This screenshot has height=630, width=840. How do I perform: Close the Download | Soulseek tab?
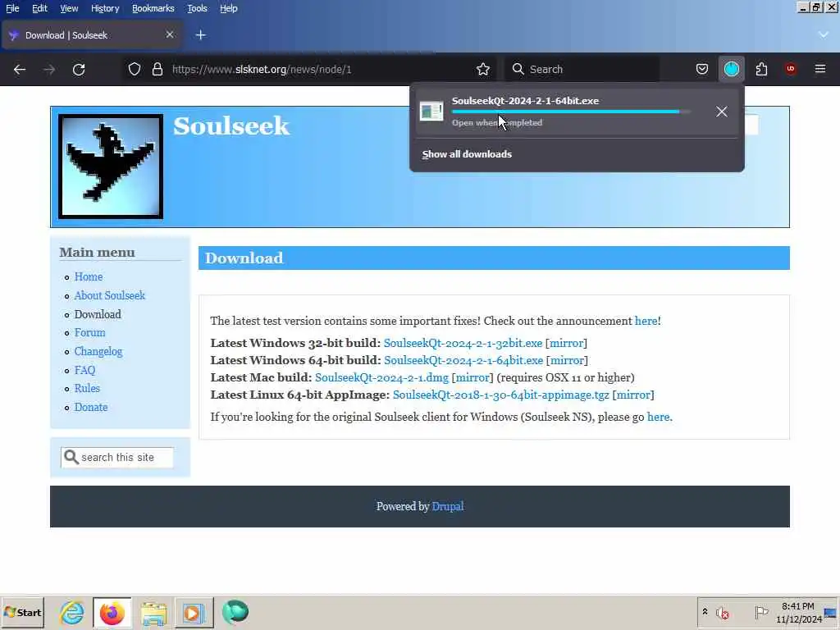point(170,34)
